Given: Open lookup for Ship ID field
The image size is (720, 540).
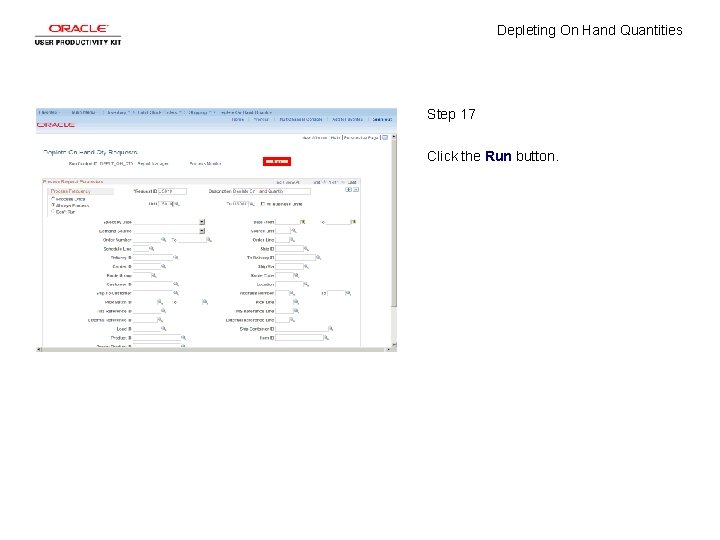Looking at the screenshot, I should 306,249.
